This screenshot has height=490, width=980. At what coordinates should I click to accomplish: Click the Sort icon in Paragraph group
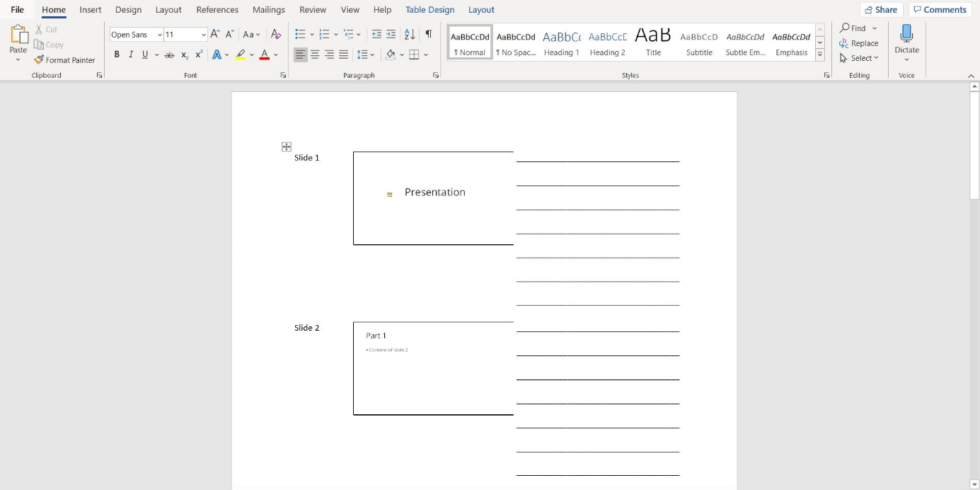[x=409, y=33]
